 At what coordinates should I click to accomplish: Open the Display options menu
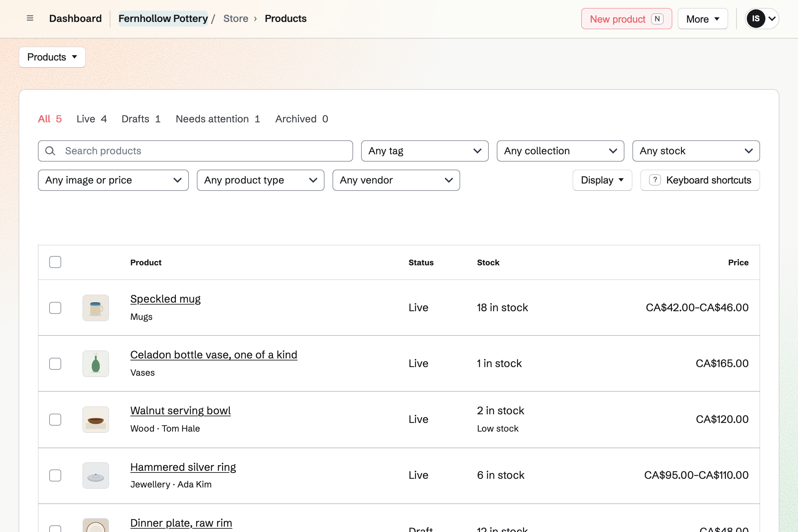pos(602,180)
